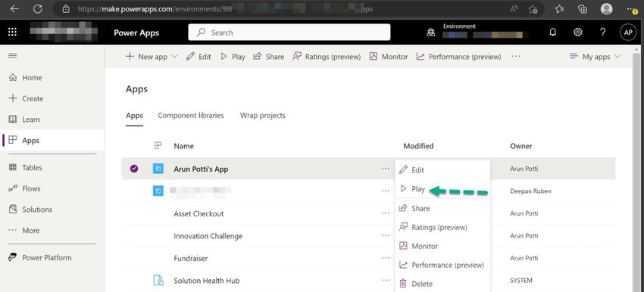
Task: Open browser collections icon
Action: tap(583, 9)
